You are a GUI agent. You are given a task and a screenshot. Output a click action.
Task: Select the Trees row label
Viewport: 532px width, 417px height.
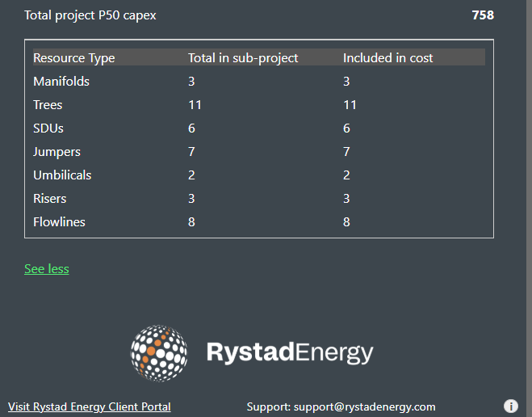(48, 105)
